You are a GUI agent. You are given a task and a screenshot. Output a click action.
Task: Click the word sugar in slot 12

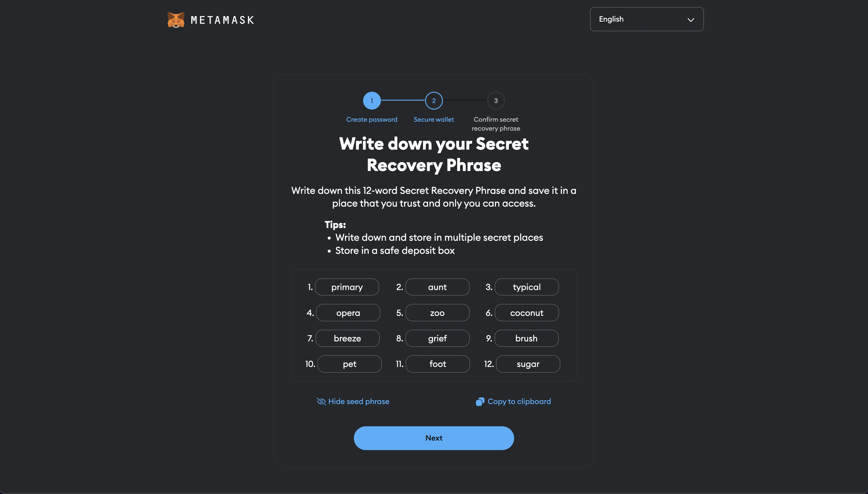pos(528,363)
